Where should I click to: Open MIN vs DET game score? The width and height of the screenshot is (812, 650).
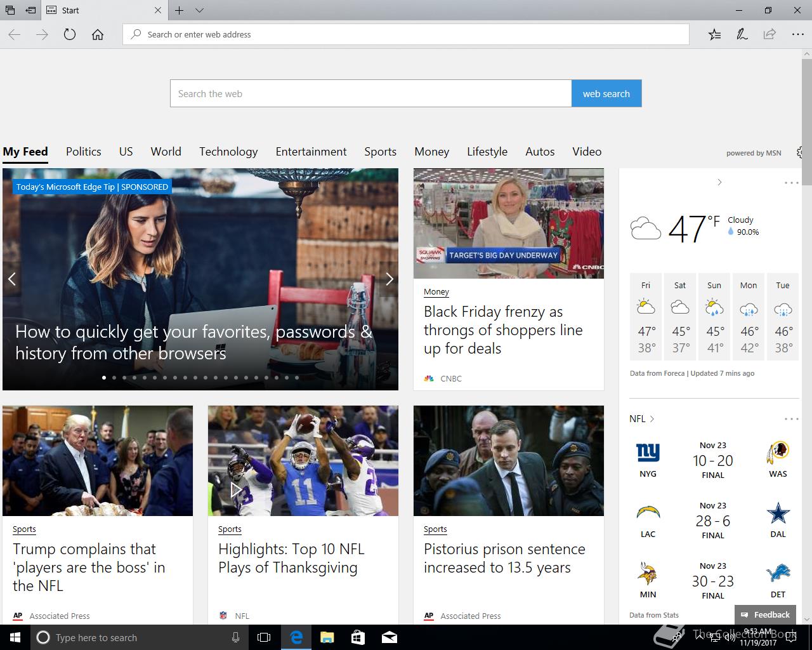click(713, 581)
